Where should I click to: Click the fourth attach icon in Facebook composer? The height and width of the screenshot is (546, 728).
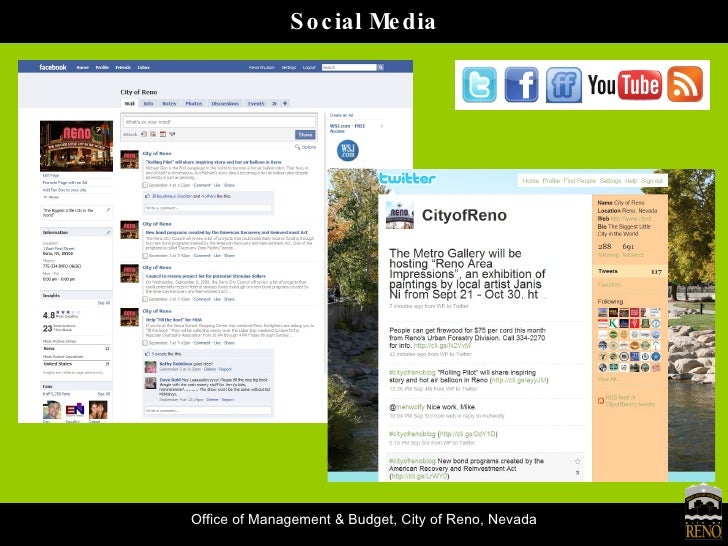click(x=172, y=134)
